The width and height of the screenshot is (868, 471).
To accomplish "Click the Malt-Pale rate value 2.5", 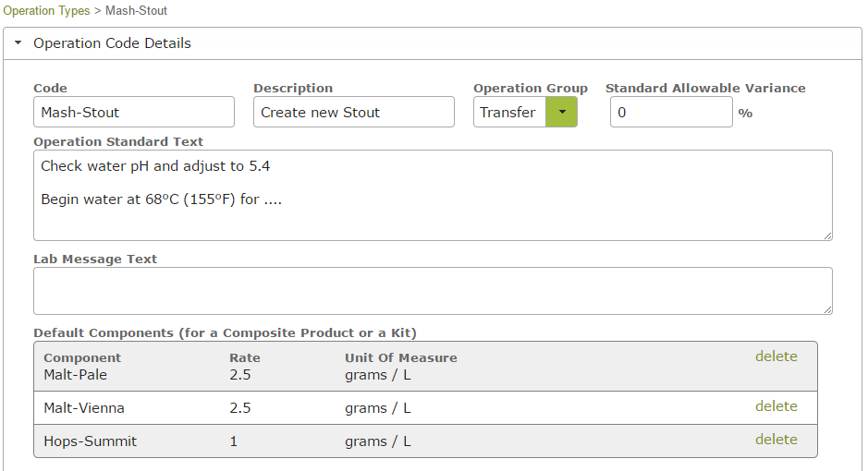I will tap(240, 375).
